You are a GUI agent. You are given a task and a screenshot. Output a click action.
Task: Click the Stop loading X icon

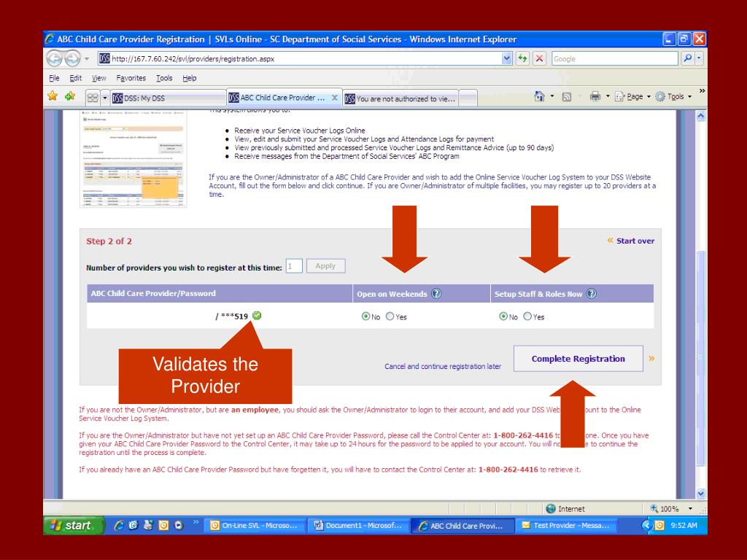(539, 58)
